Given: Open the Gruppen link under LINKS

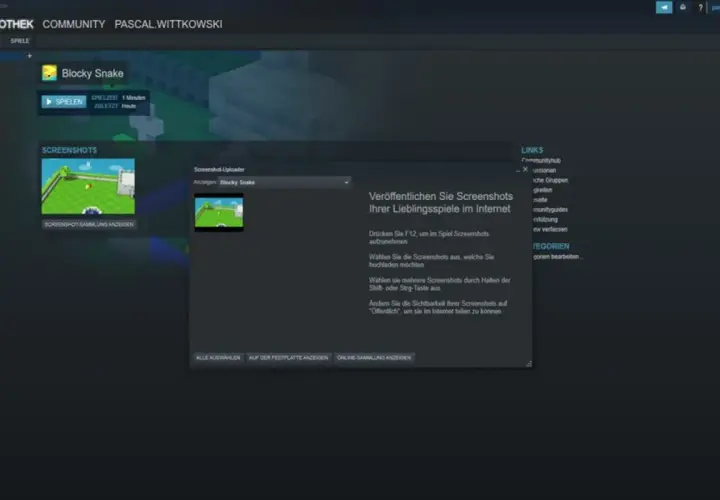Looking at the screenshot, I should click(550, 180).
